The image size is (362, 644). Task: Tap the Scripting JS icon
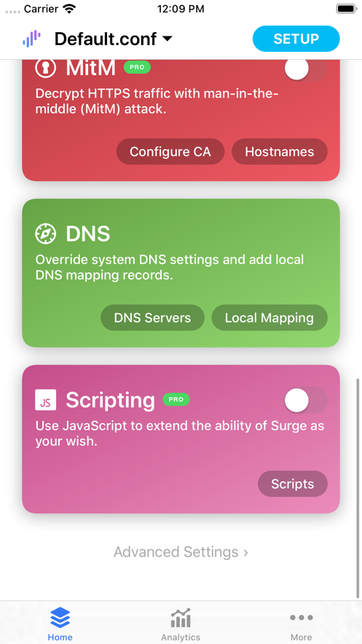point(45,400)
